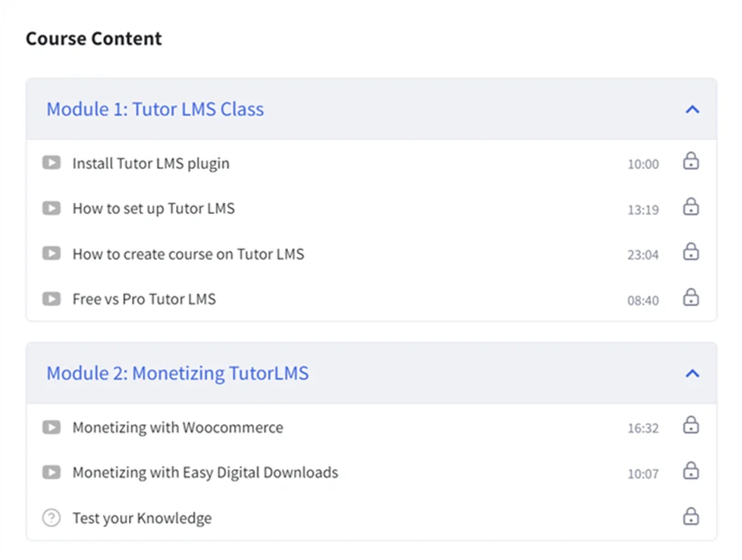The width and height of the screenshot is (742, 560).
Task: Click the Course Content heading
Action: (x=93, y=39)
